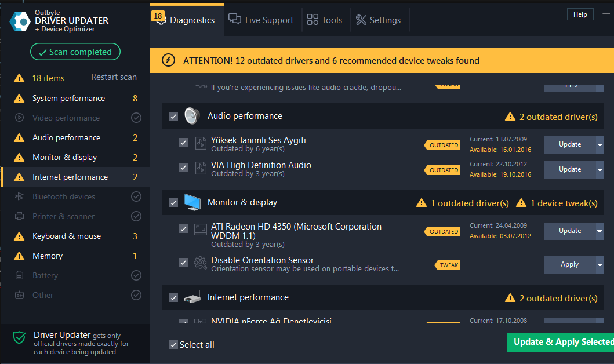Click the Video performance checkmark status icon

click(136, 118)
